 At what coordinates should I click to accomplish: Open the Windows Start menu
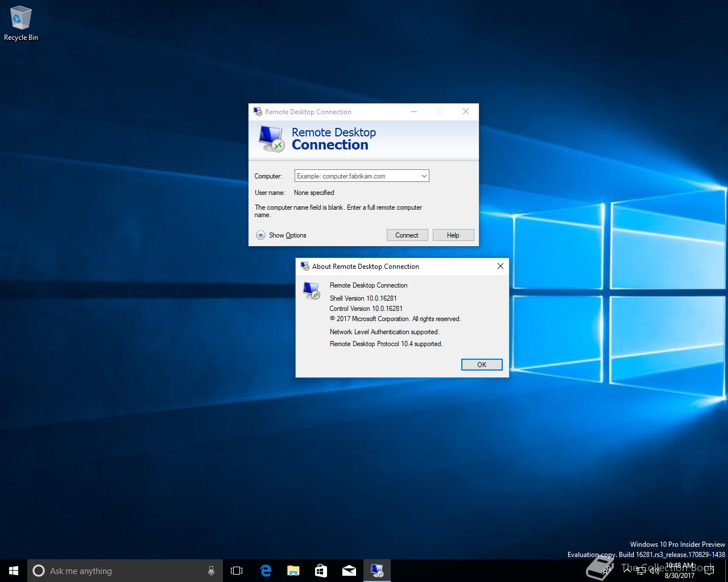pos(14,571)
